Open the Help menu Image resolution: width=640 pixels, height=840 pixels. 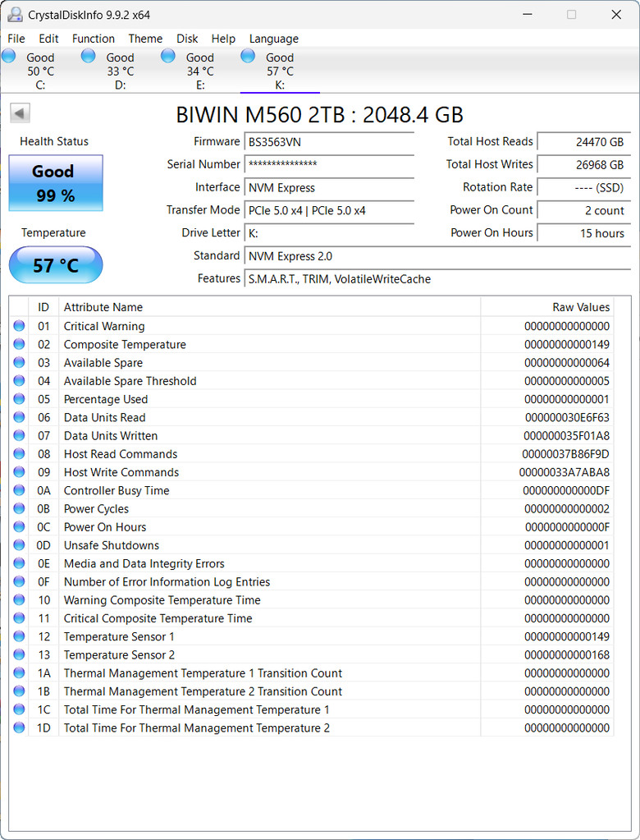[223, 39]
